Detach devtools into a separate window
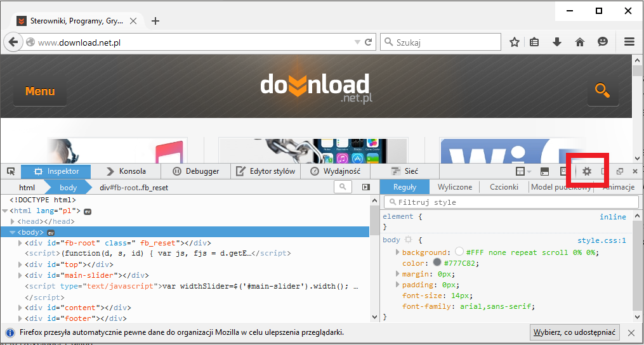 (620, 171)
